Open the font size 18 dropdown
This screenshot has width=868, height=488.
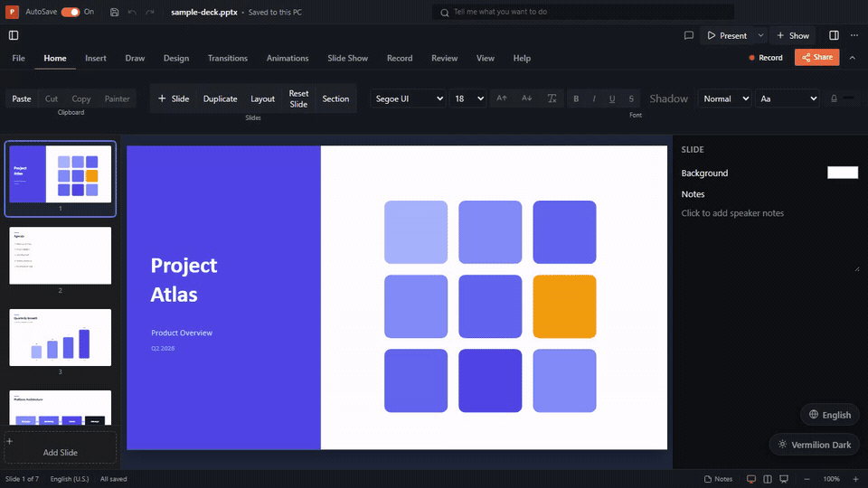[x=467, y=99]
